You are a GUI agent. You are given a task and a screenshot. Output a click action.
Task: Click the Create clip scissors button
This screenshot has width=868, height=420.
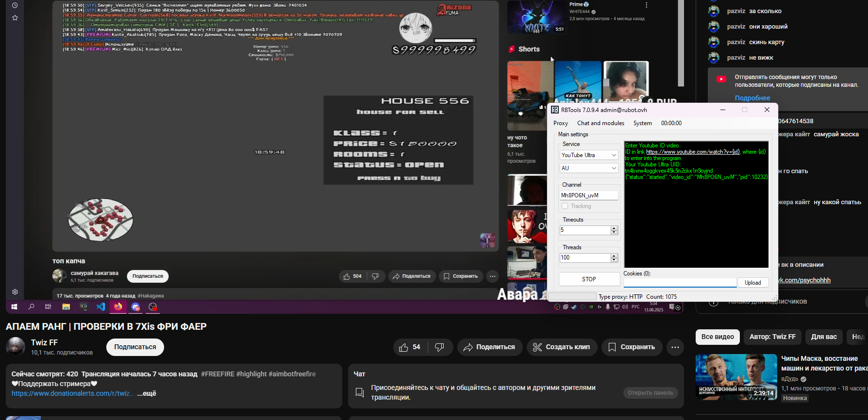(562, 347)
